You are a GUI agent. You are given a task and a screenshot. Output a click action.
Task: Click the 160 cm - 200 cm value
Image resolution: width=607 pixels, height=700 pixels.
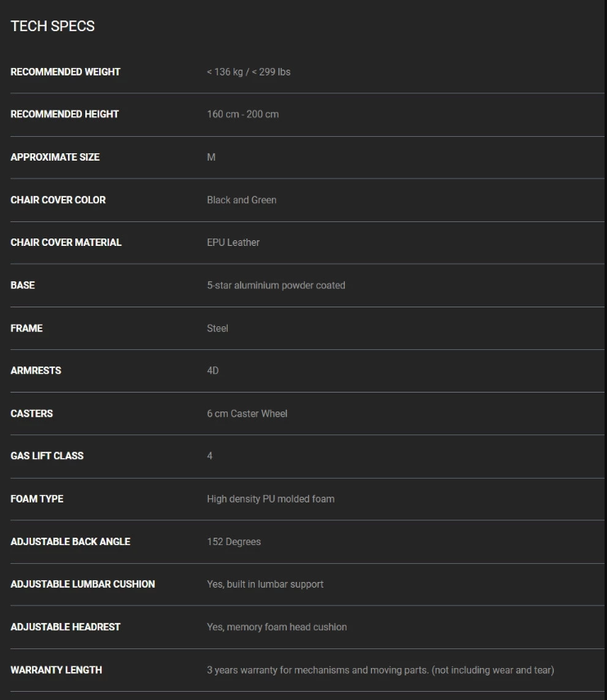pos(242,114)
